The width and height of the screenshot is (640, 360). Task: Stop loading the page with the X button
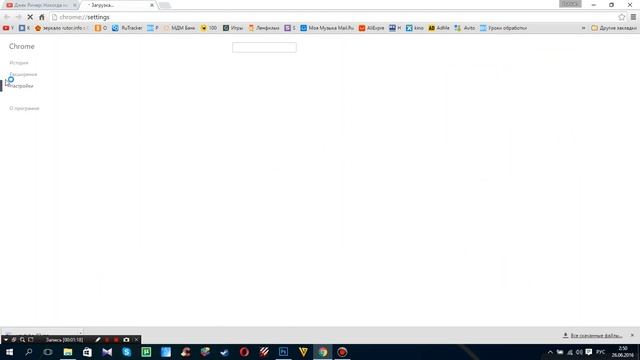pyautogui.click(x=30, y=17)
